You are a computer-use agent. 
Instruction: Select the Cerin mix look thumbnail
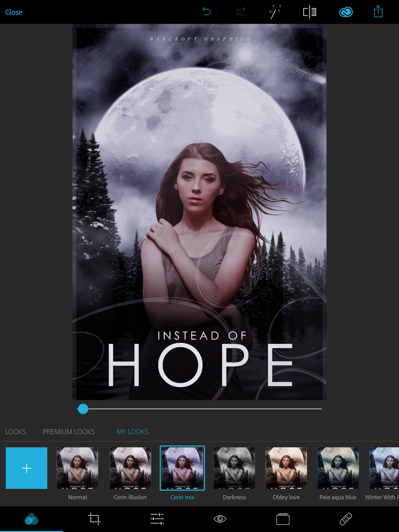pyautogui.click(x=182, y=468)
